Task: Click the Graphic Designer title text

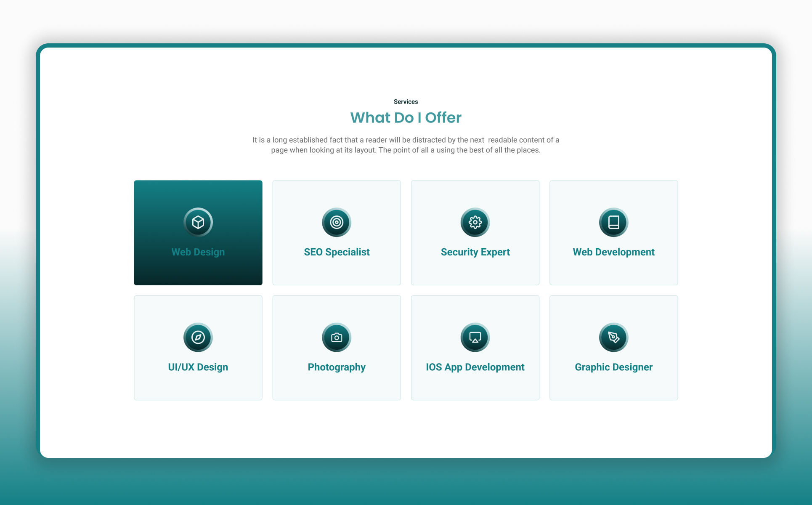Action: 613,367
